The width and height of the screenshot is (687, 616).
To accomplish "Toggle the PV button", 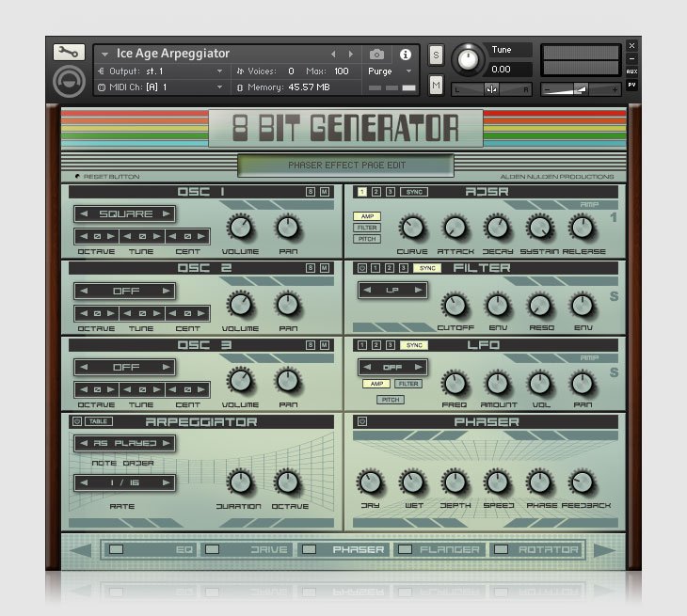I will tap(631, 85).
